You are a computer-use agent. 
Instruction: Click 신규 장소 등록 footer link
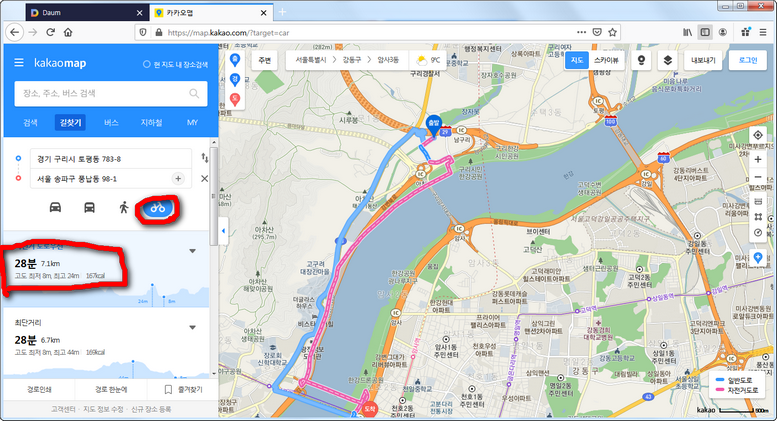click(151, 409)
